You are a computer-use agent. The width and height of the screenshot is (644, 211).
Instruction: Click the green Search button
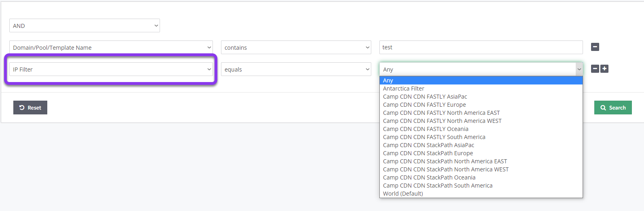click(613, 108)
